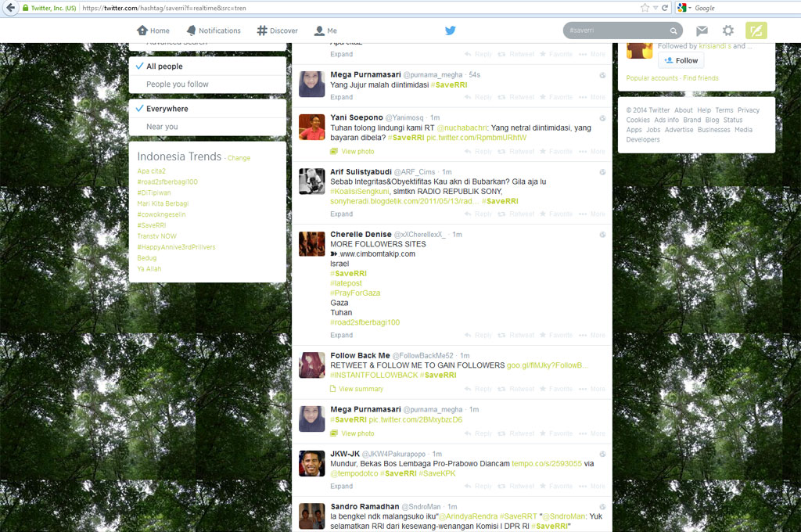Image resolution: width=801 pixels, height=532 pixels.
Task: Open More options on Yani Soepono's tweet
Action: click(592, 152)
